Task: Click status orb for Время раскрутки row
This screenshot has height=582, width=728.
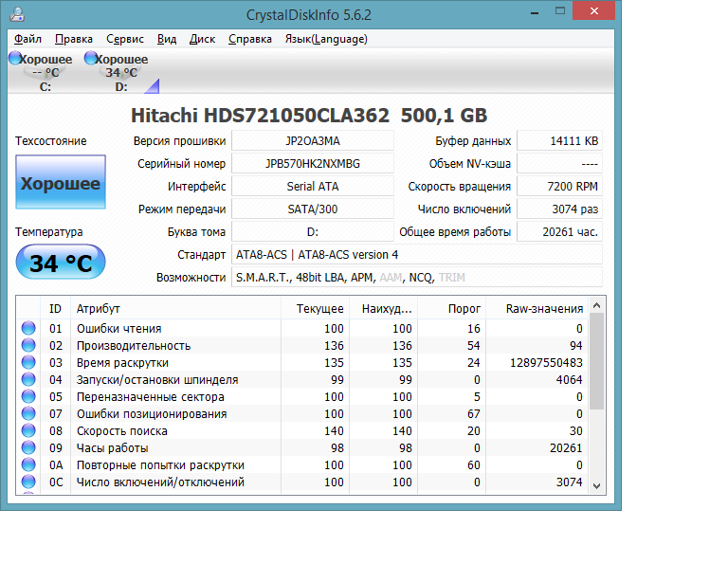Action: tap(28, 362)
